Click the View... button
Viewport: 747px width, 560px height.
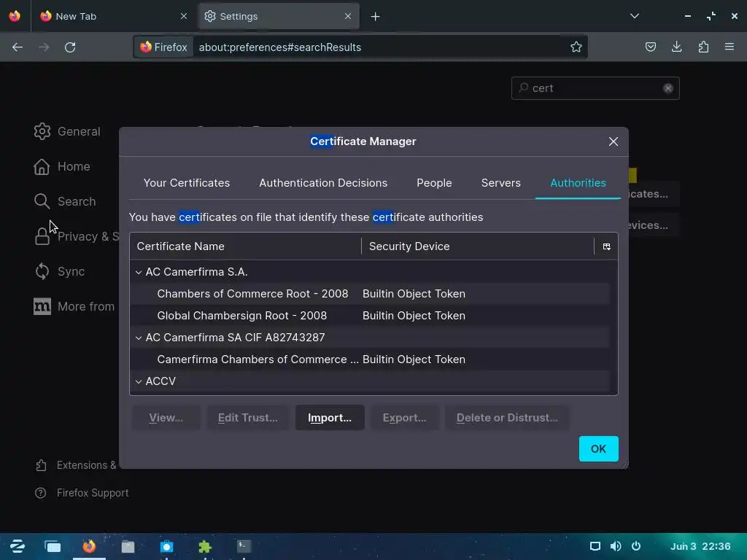click(166, 418)
